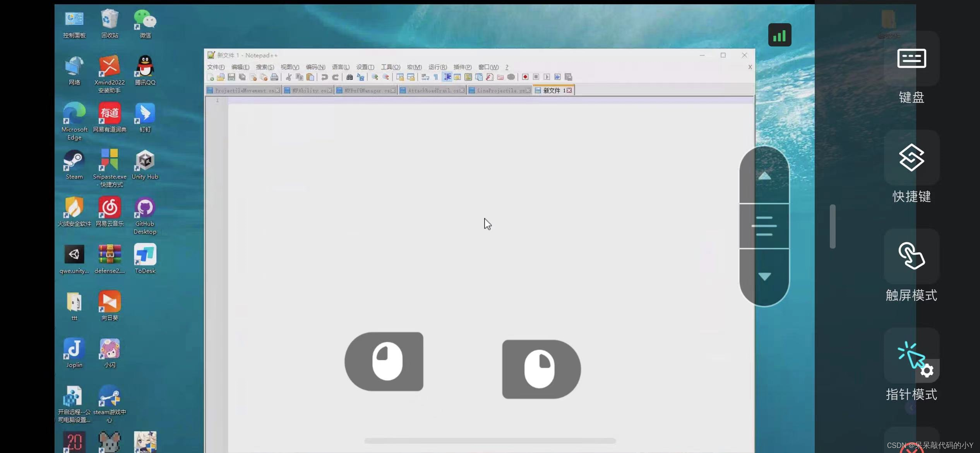Select the 回收站 recycle bin icon
980x453 pixels.
coord(110,24)
